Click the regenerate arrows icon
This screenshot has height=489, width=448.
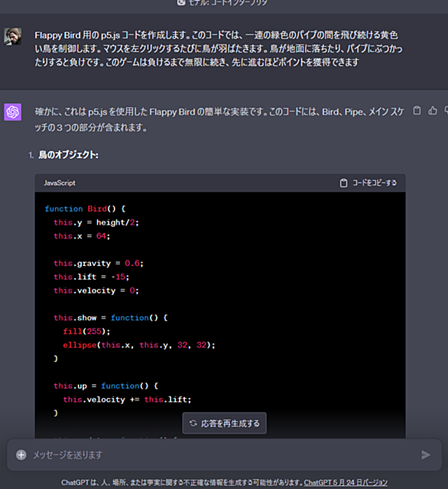click(193, 423)
